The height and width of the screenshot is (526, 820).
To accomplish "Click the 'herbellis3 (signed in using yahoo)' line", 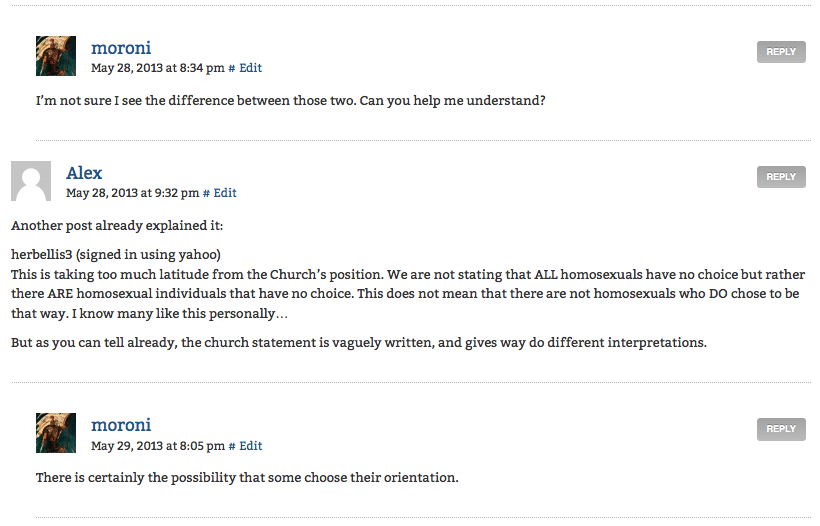I will coord(116,255).
